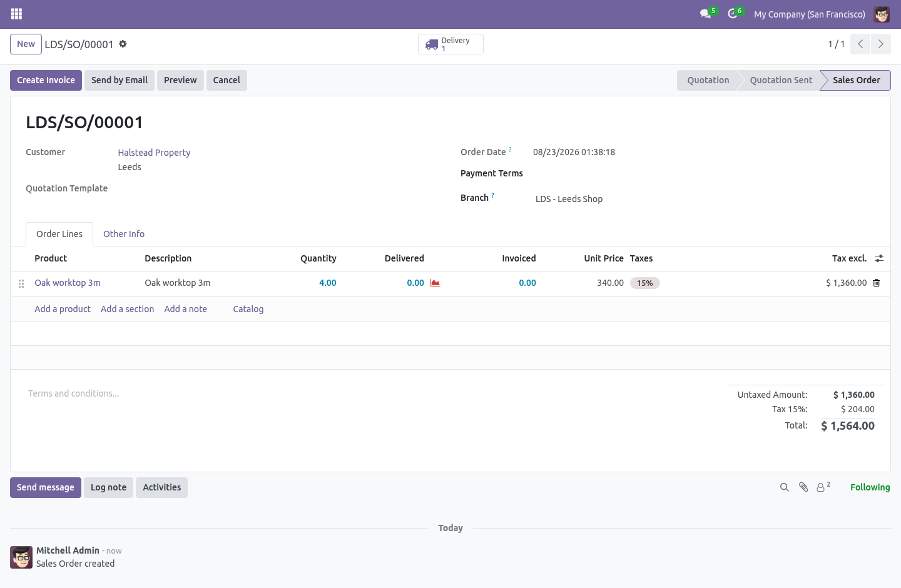The width and height of the screenshot is (901, 588).
Task: Attach files using the paperclip icon
Action: coord(803,487)
